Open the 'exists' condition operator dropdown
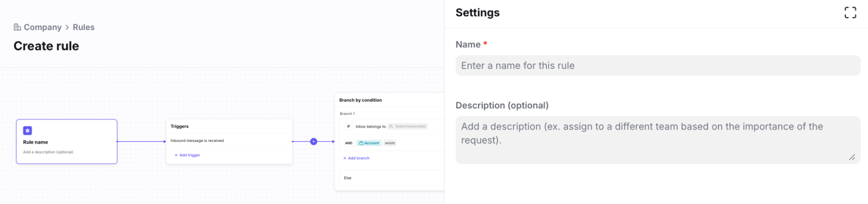Image resolution: width=868 pixels, height=204 pixels. pos(389,143)
